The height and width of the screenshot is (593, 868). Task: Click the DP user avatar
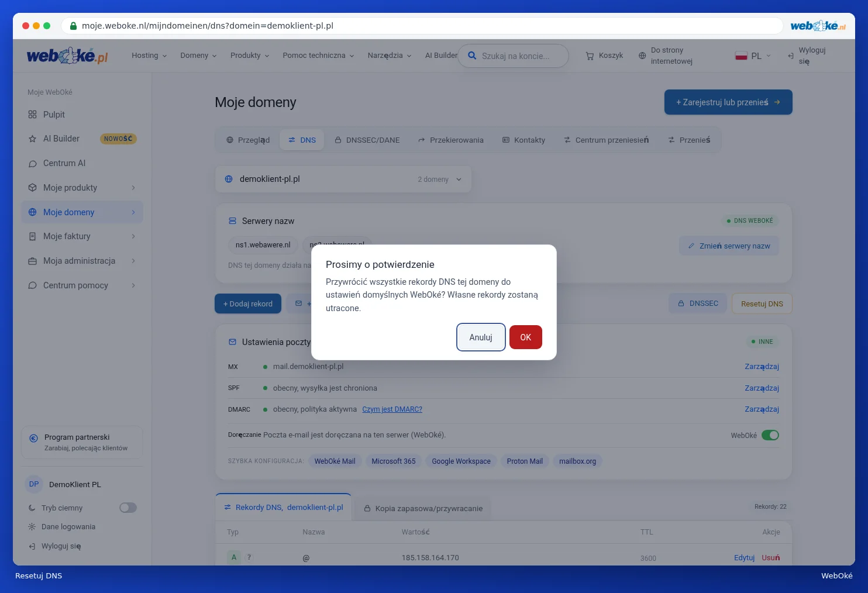[34, 484]
